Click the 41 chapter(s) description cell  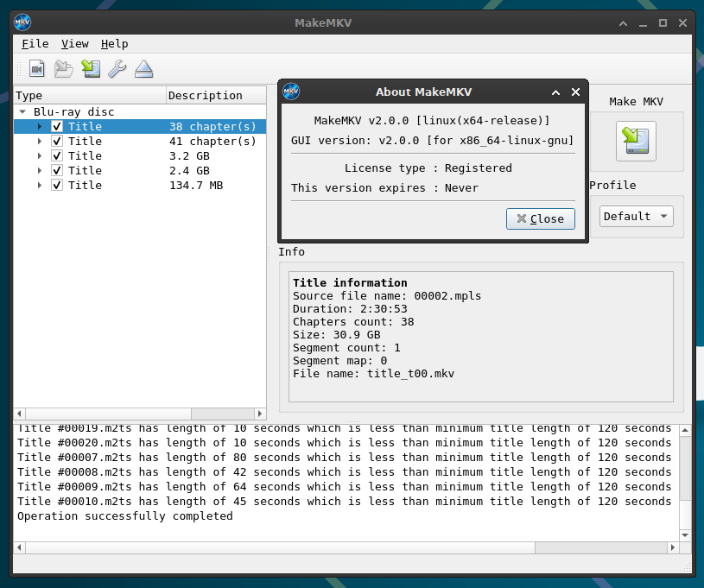pos(212,142)
